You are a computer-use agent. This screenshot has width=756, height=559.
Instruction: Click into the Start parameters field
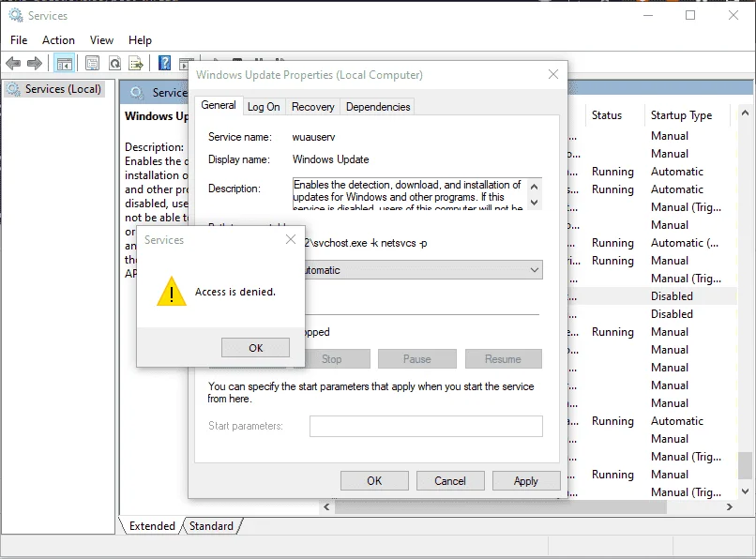pyautogui.click(x=426, y=427)
